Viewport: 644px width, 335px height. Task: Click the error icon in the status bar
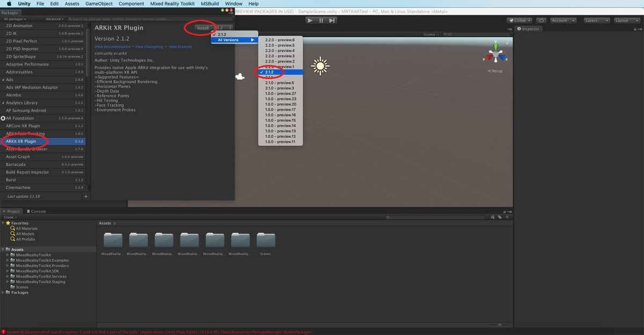tap(3, 332)
